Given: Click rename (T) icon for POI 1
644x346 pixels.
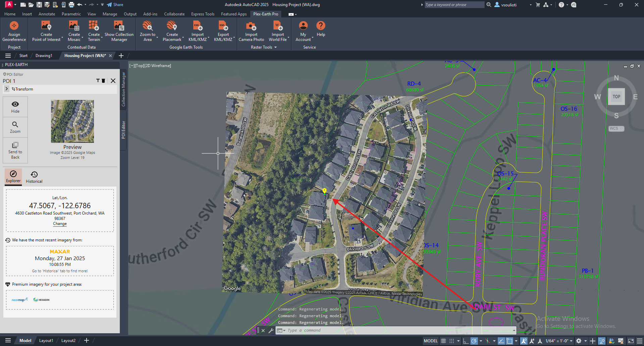Looking at the screenshot, I should [98, 81].
